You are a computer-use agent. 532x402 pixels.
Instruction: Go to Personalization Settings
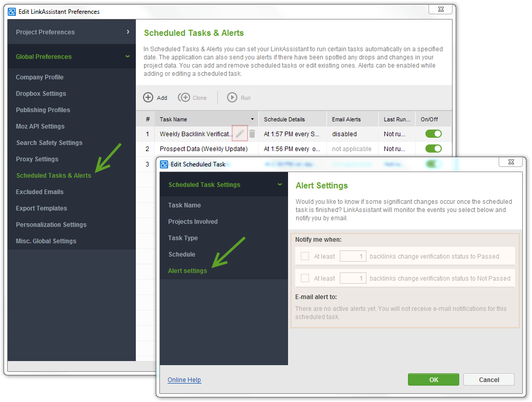click(x=51, y=225)
